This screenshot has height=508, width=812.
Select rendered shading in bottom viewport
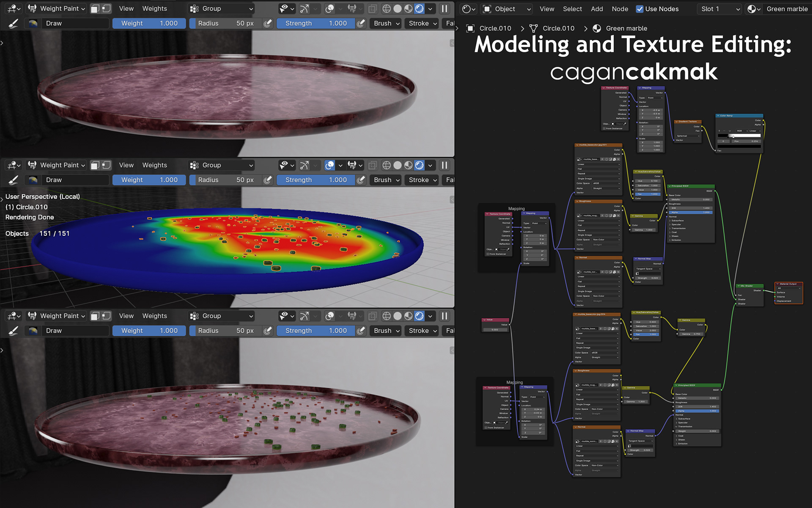click(420, 316)
